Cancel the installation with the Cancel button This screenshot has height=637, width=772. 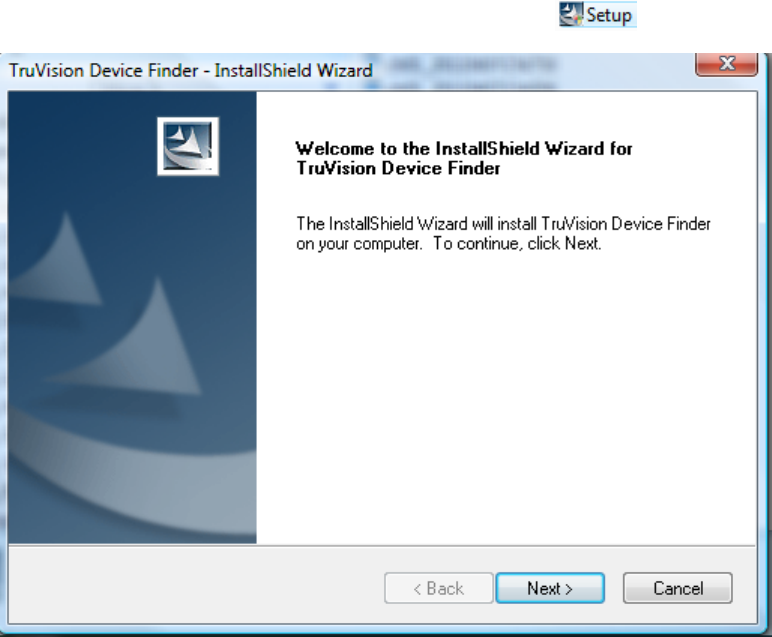(677, 588)
